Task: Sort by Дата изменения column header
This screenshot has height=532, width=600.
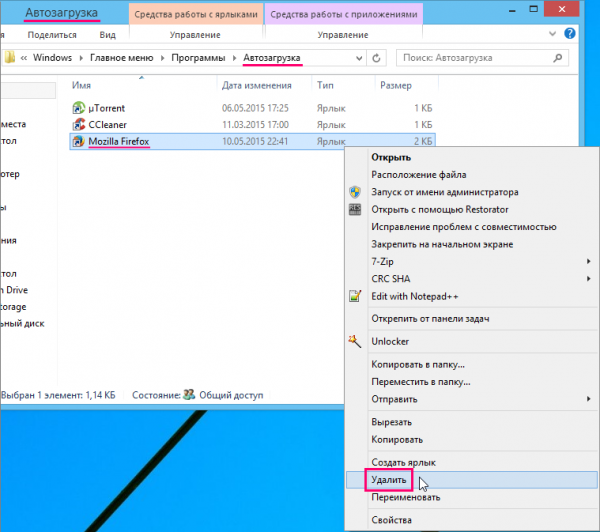Action: tap(257, 85)
